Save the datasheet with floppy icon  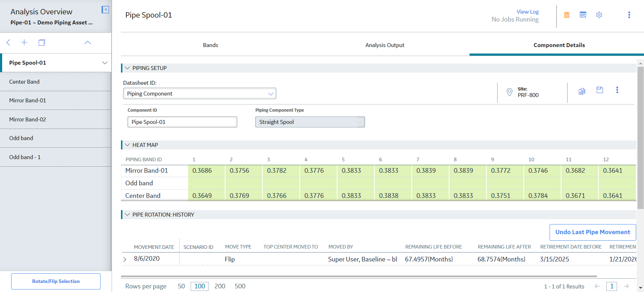pos(600,90)
